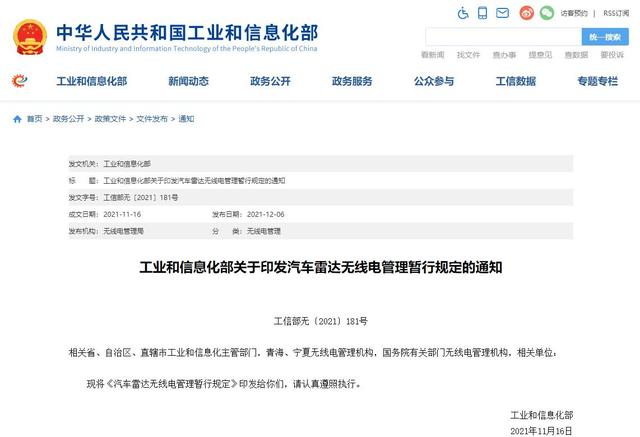Open the 要投诉 quick link
The height and width of the screenshot is (437, 640).
point(612,55)
